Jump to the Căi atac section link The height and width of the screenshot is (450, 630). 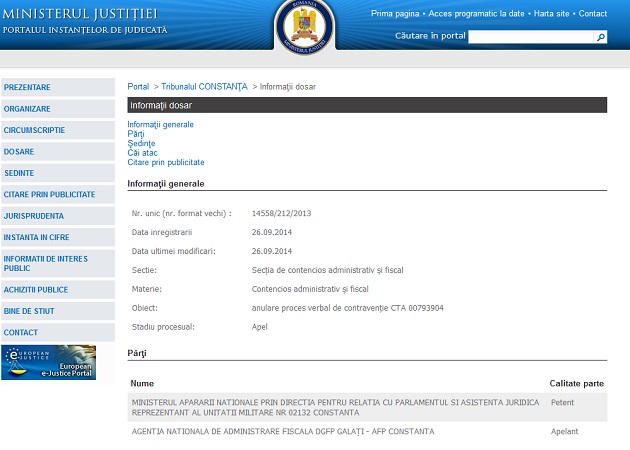(x=142, y=153)
